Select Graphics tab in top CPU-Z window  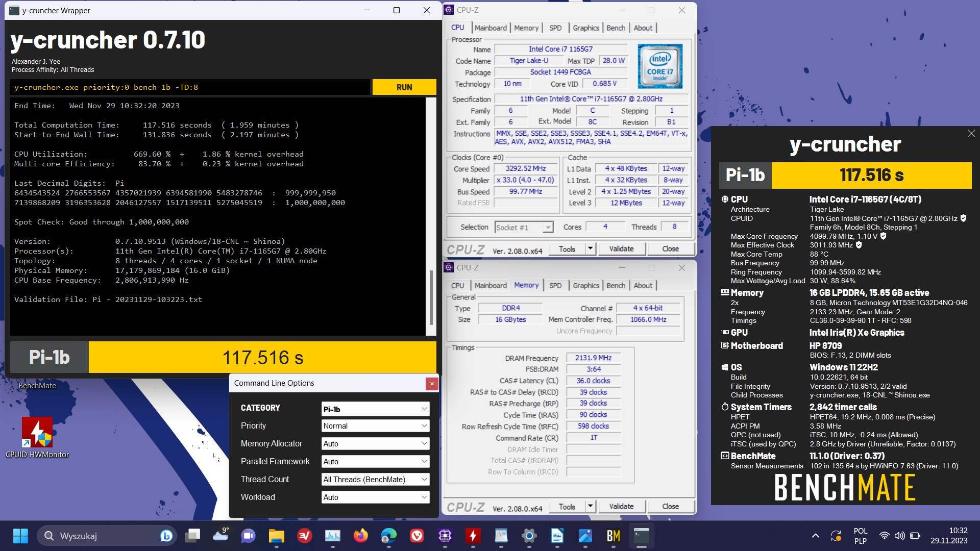click(x=585, y=28)
